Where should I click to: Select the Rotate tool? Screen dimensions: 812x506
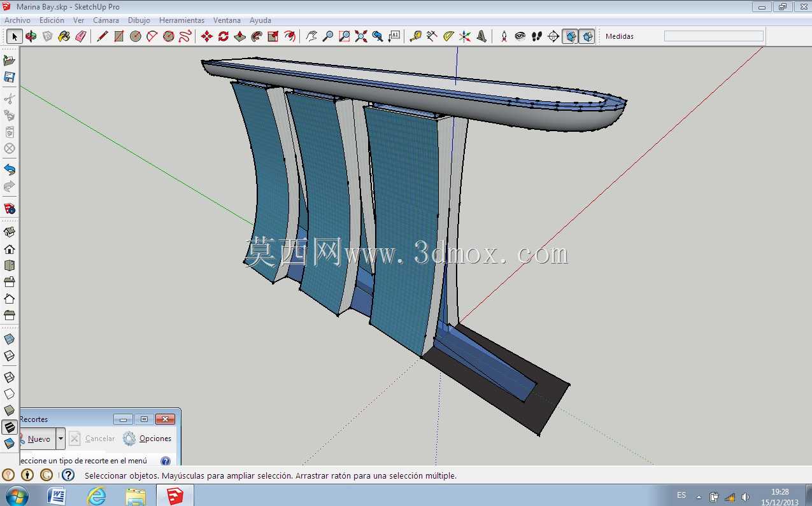pyautogui.click(x=223, y=36)
